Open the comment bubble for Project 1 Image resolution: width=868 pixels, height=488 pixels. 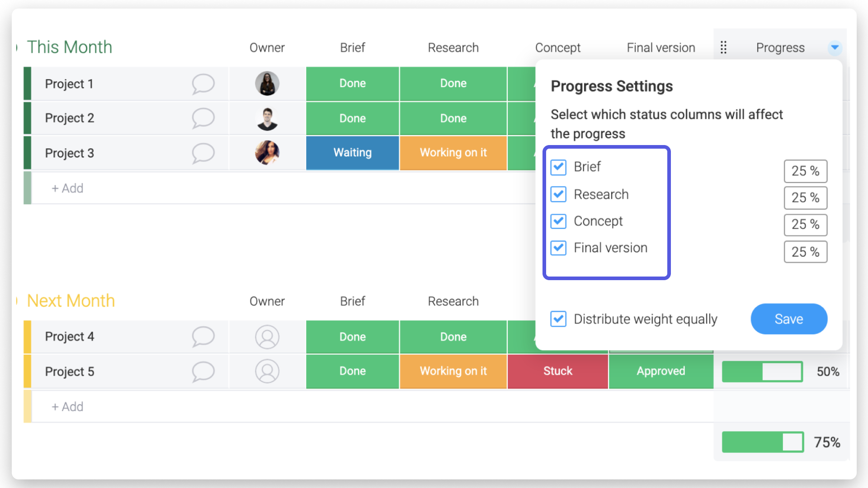click(203, 84)
